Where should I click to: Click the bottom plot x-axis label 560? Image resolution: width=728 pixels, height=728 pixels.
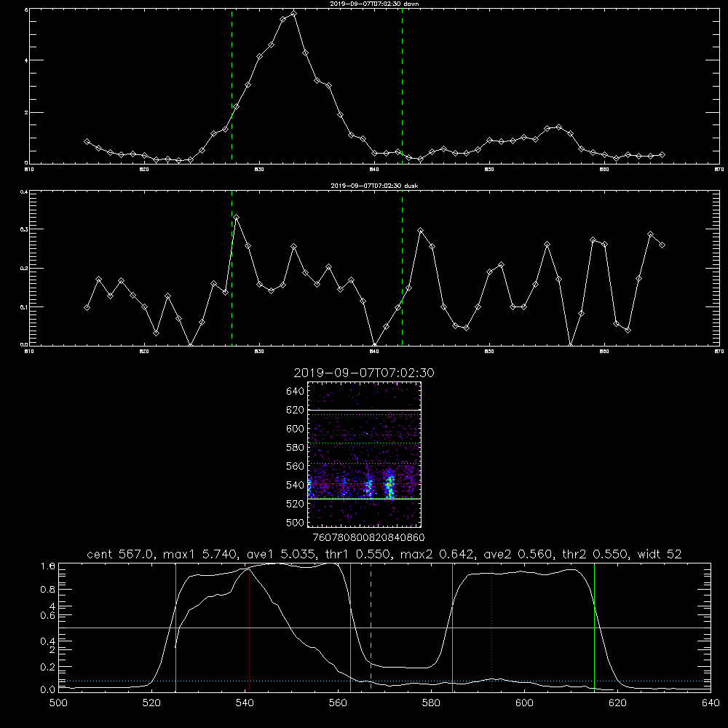click(338, 703)
